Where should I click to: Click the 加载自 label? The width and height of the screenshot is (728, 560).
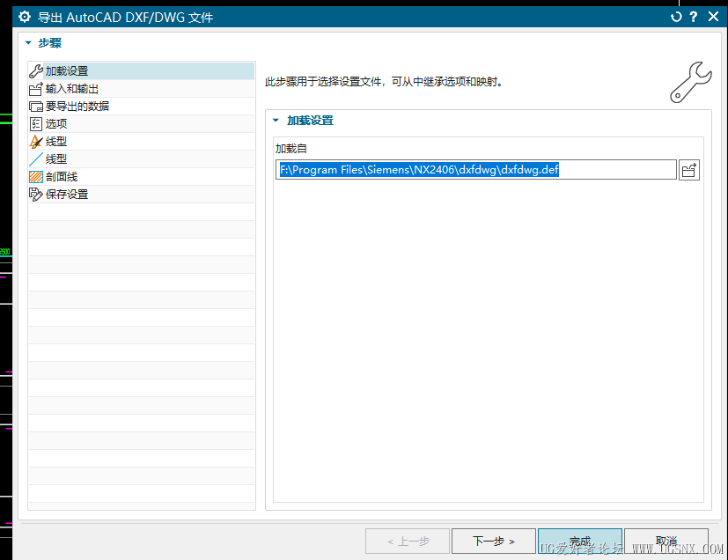pyautogui.click(x=291, y=149)
